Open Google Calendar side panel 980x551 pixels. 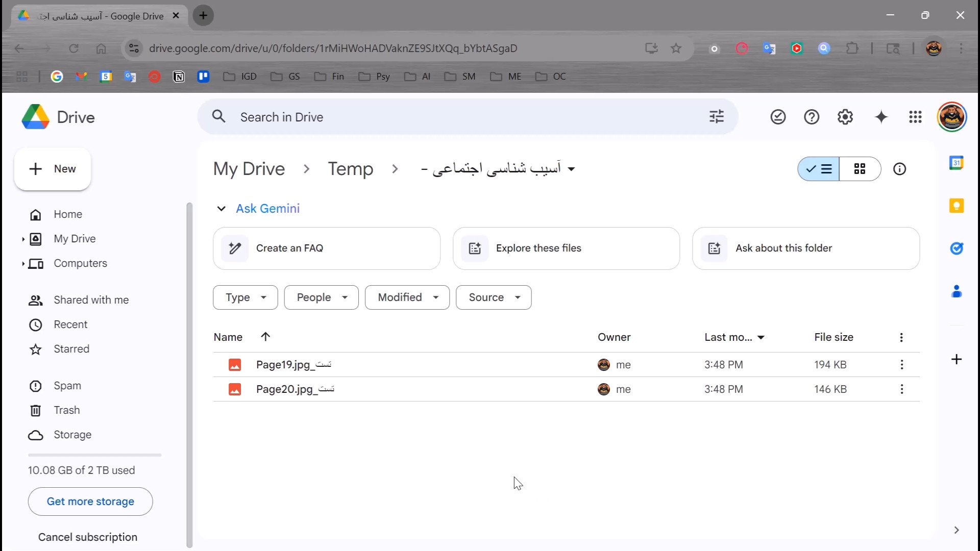click(956, 163)
